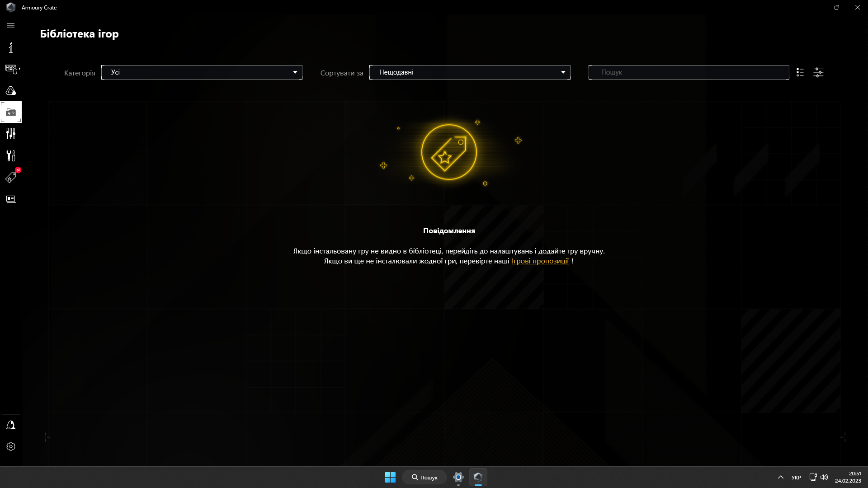Expand the Категорія dropdown showing Усі
This screenshot has height=488, width=868.
click(x=202, y=72)
